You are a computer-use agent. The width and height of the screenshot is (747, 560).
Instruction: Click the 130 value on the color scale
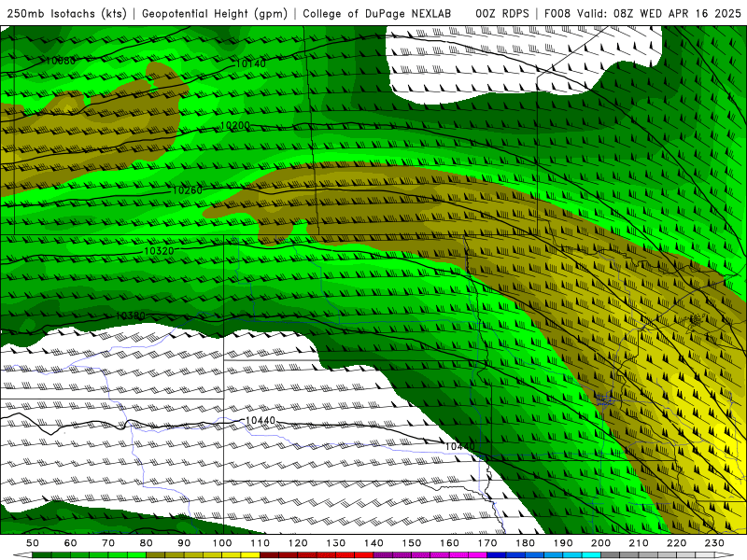(x=336, y=543)
